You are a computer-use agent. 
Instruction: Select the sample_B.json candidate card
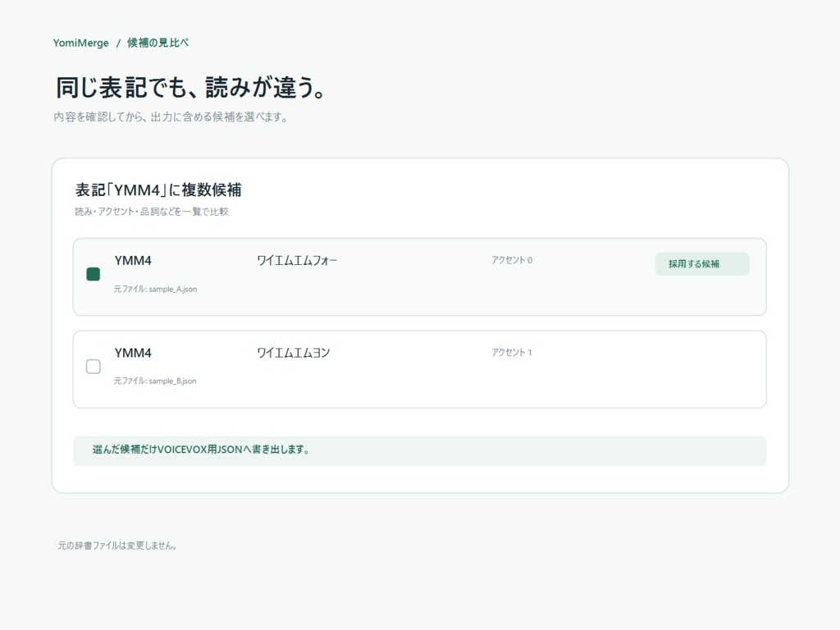coord(419,369)
